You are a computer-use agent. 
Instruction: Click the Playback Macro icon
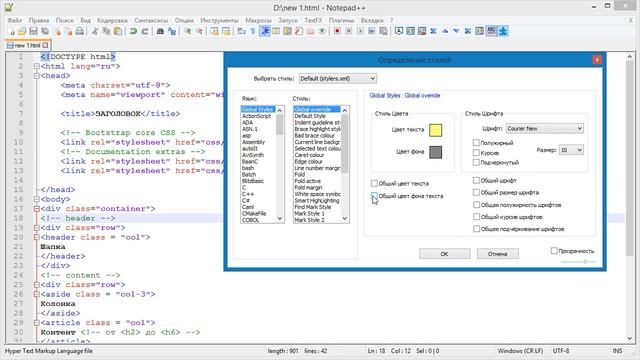[x=360, y=31]
